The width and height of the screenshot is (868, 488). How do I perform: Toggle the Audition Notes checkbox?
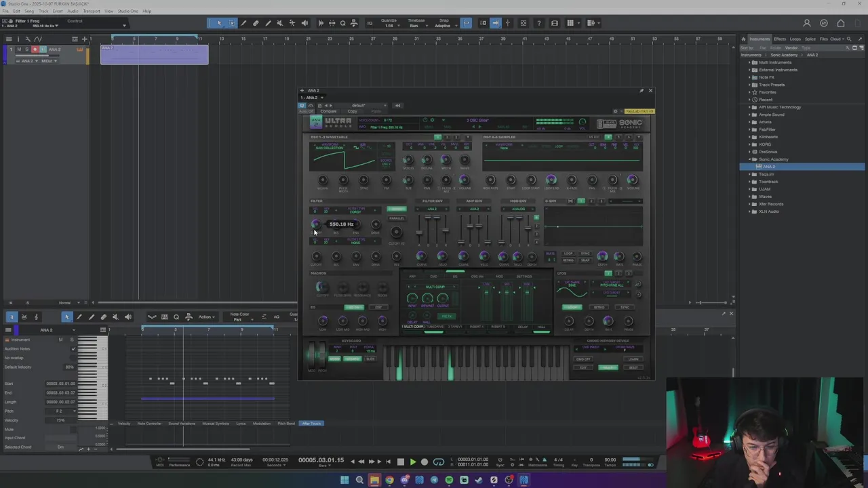pos(74,348)
